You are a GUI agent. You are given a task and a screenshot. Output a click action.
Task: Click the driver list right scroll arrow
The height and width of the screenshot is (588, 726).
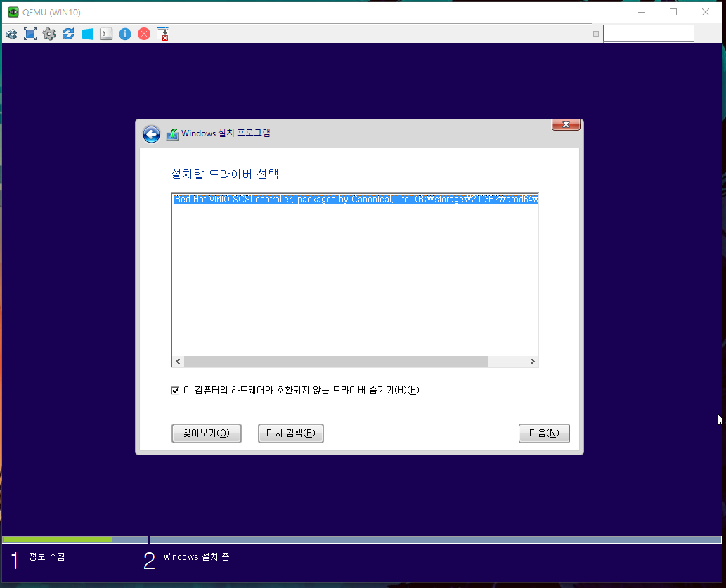(x=533, y=362)
